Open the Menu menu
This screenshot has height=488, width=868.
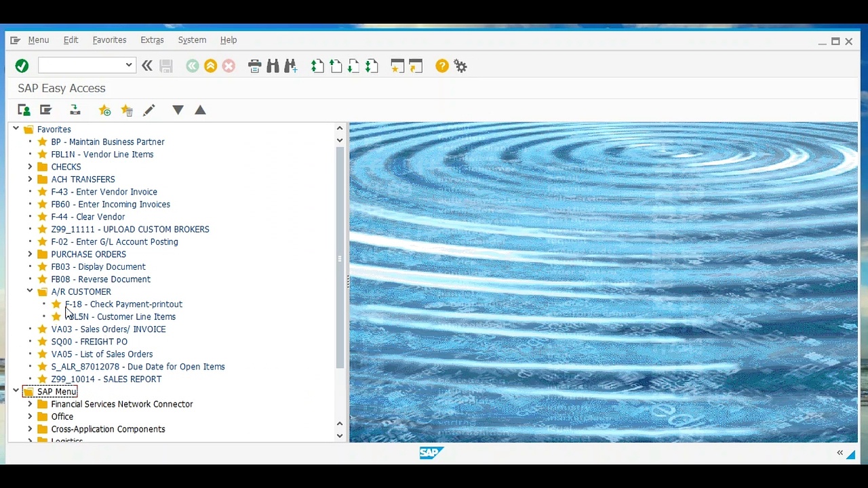coord(39,40)
